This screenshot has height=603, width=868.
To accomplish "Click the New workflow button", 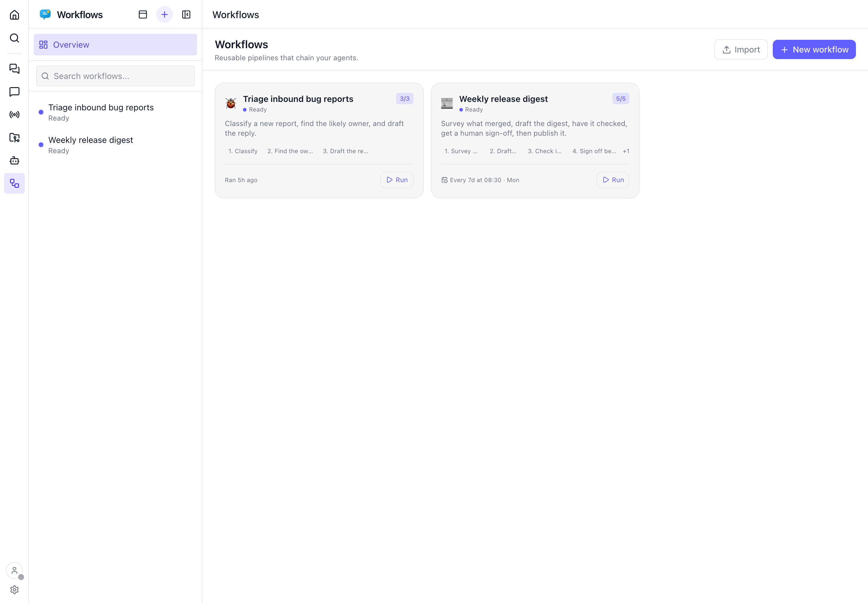I will pyautogui.click(x=814, y=49).
